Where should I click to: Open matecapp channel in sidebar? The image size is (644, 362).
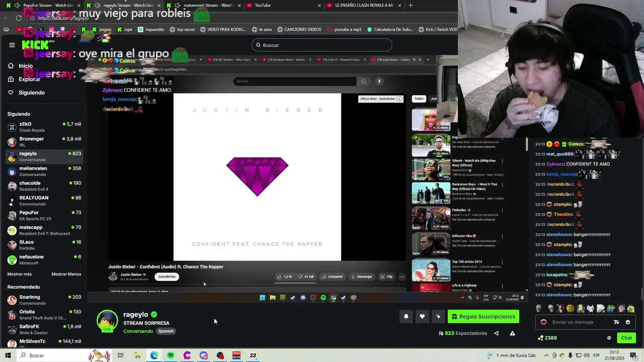pos(44,230)
